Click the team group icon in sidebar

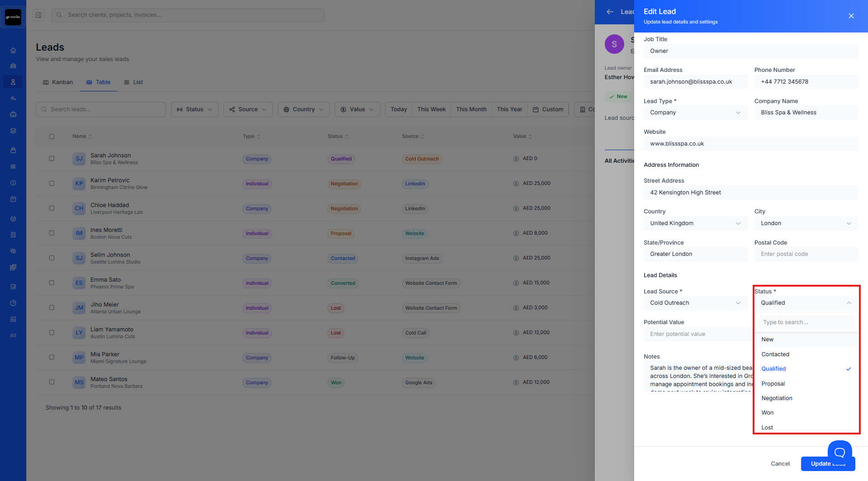(x=13, y=66)
